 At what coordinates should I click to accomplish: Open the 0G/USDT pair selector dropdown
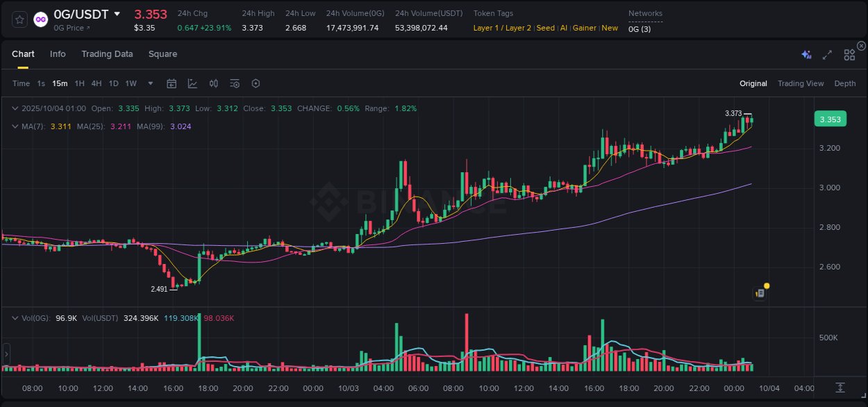[117, 13]
